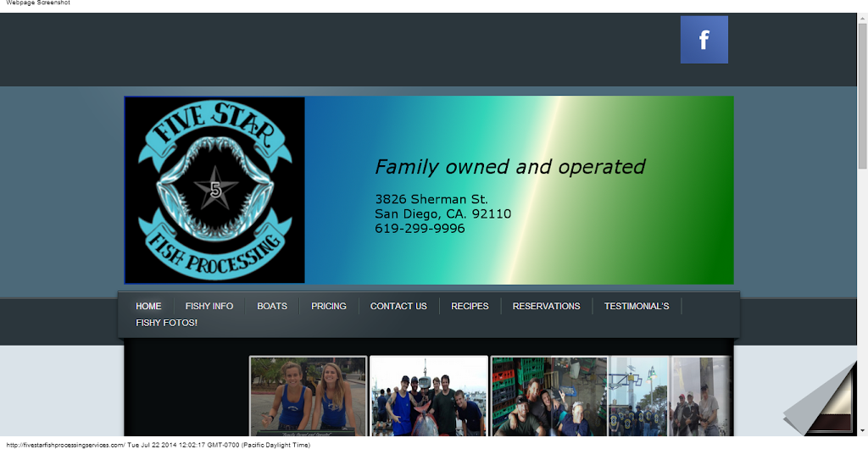Screen dimensions: 868x449
Task: Select BOATS in the navigation
Action: [x=272, y=306]
